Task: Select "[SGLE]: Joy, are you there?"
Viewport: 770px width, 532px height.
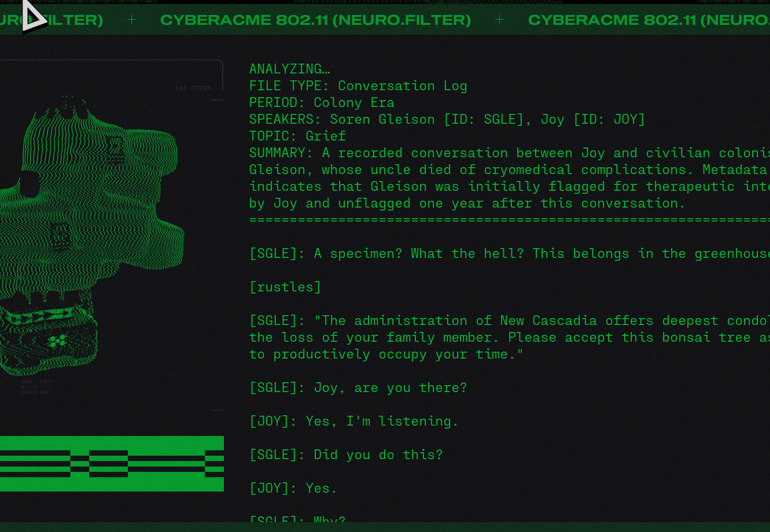Action: point(358,387)
